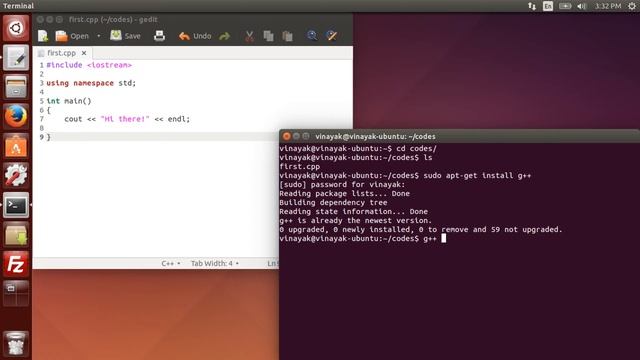Redo the last action in gedit
This screenshot has height=360, width=640.
coord(224,36)
